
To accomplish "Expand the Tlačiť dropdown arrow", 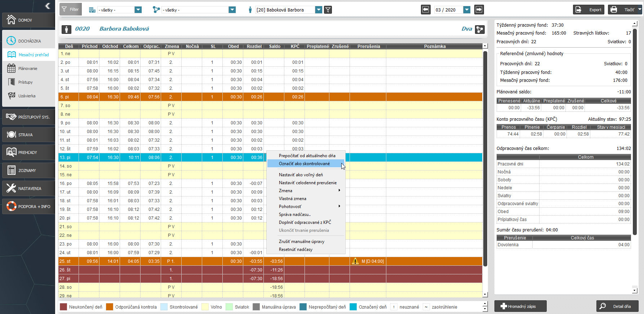I will point(640,10).
